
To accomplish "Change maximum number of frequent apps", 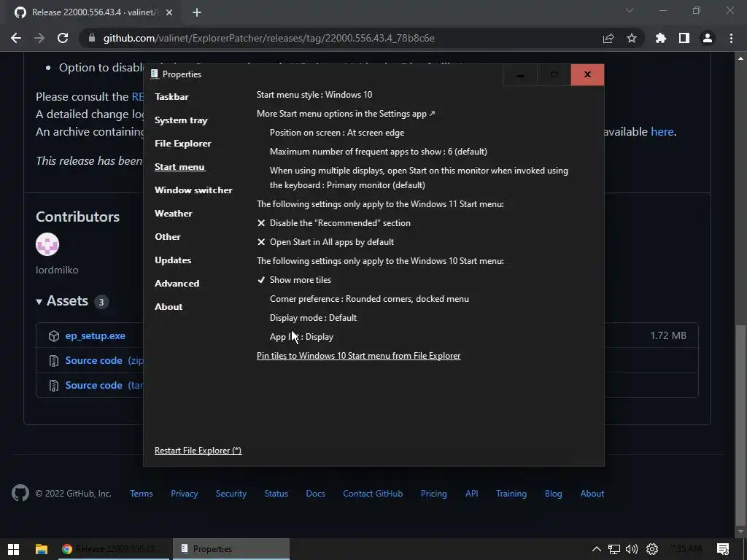I will [379, 152].
